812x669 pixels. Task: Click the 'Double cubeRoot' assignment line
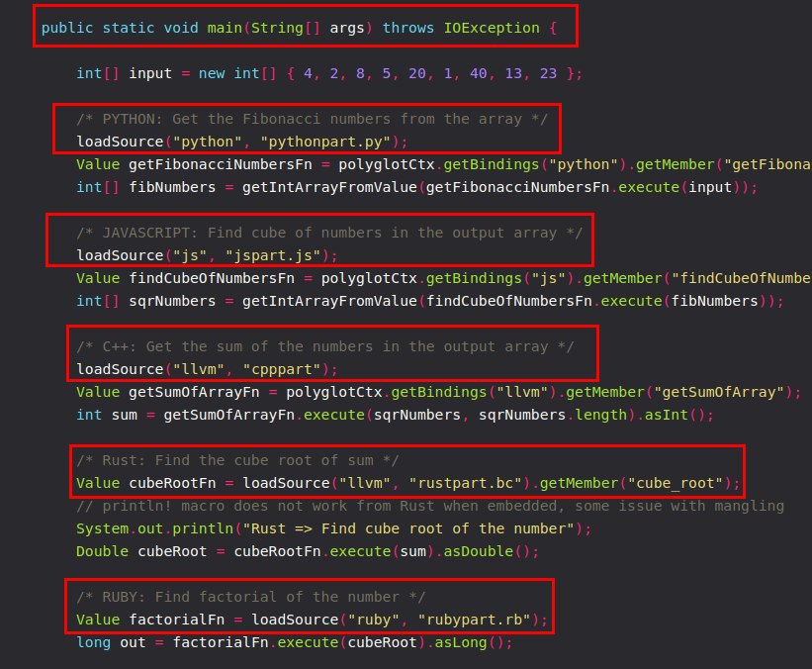[308, 552]
